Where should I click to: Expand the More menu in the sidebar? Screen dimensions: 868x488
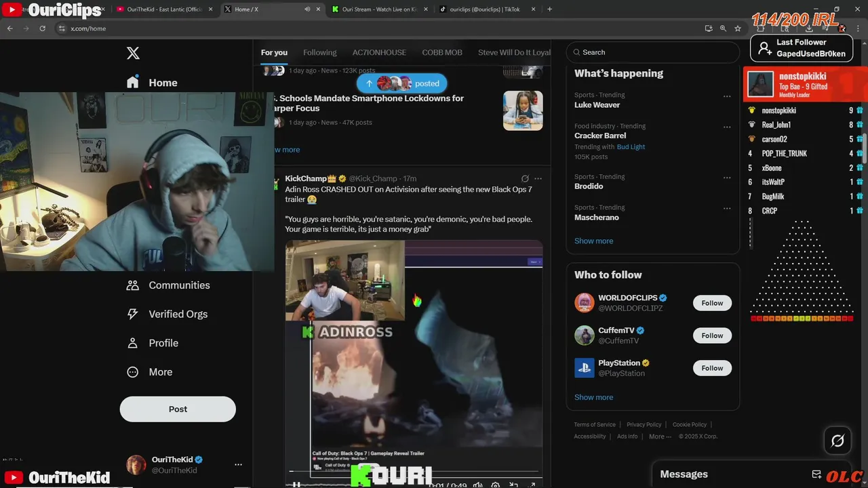pos(150,372)
